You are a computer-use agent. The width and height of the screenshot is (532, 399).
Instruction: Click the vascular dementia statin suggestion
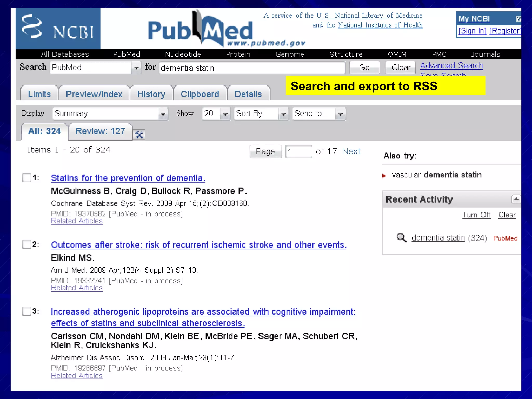point(437,175)
